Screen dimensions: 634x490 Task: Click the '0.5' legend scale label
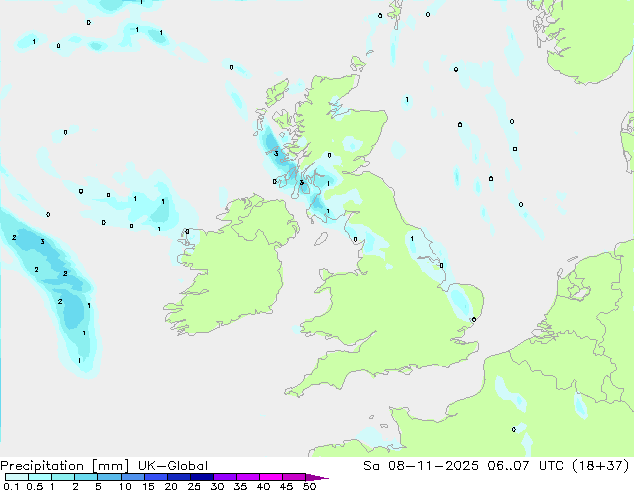coord(35,486)
